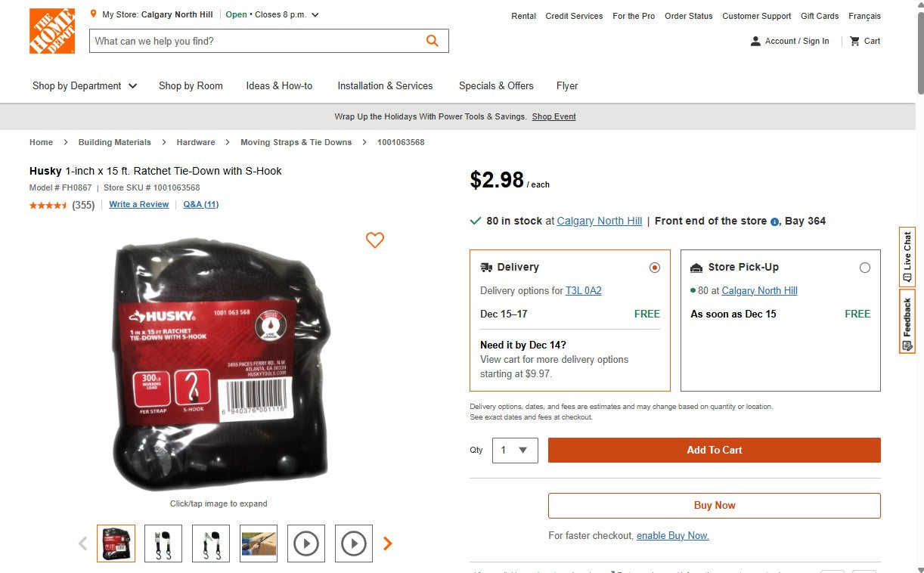
Task: Expand the store hours chevron beside Closes 8 p.m.
Action: click(315, 14)
